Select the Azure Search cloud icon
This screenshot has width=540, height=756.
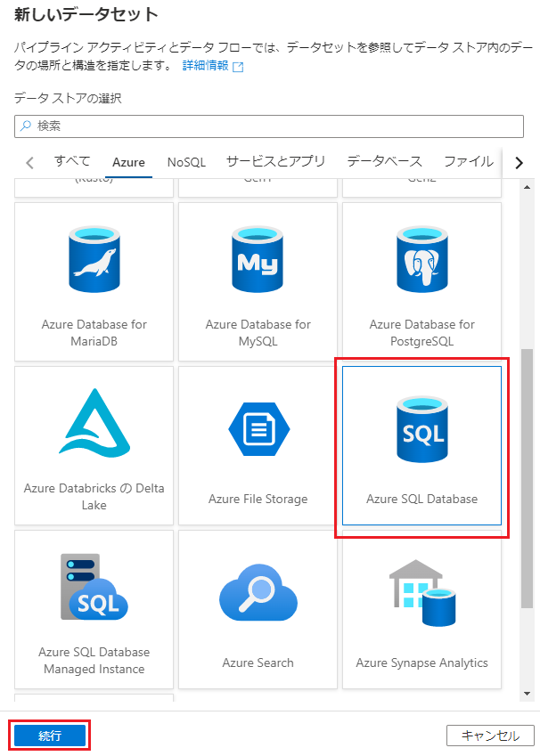click(258, 592)
